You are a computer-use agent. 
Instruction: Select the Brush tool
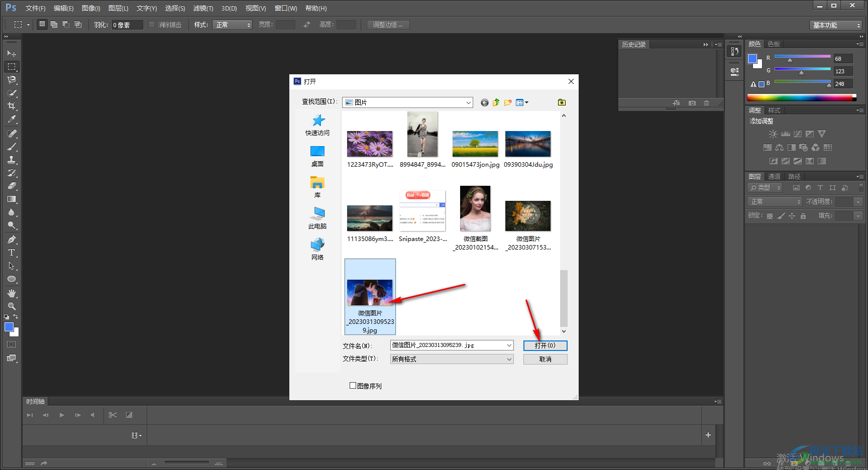pos(12,147)
